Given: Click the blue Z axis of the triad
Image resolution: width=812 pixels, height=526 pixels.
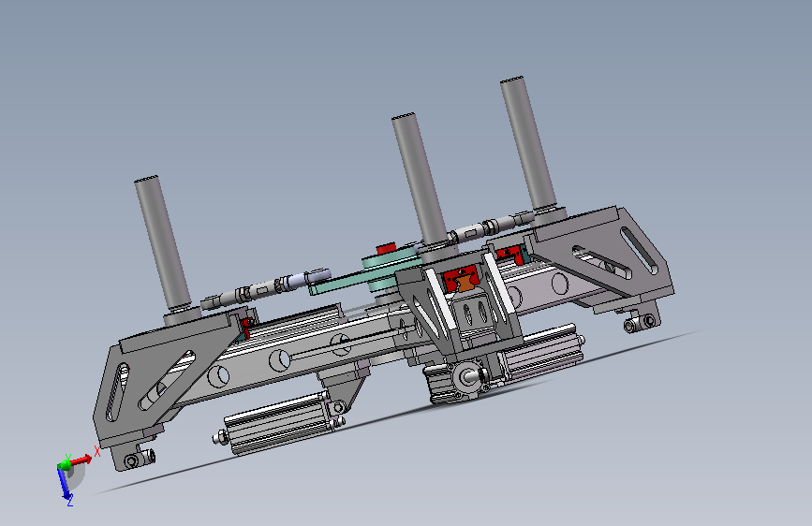Looking at the screenshot, I should [65, 484].
